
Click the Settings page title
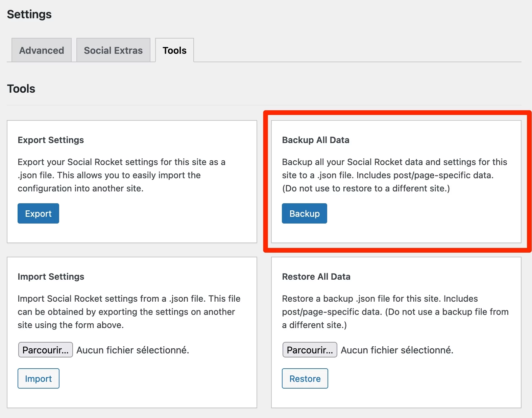click(29, 14)
